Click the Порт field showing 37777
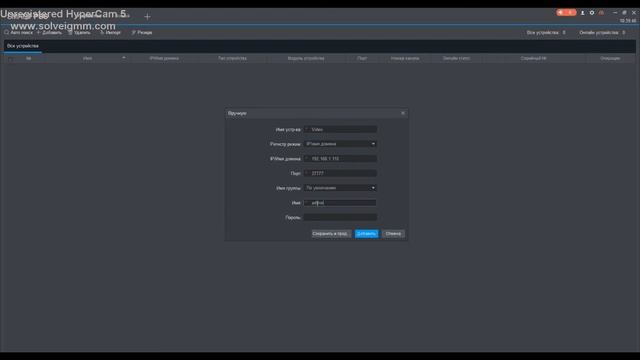Viewport: 640px width, 360px height. pos(340,173)
